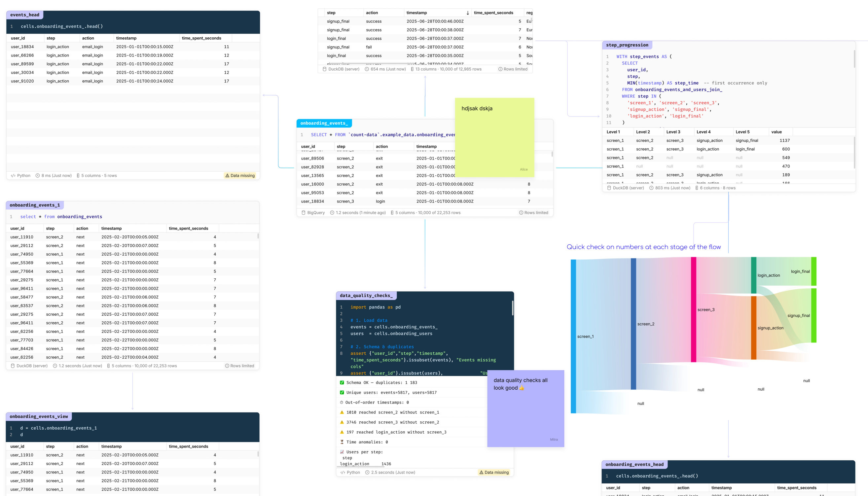The height and width of the screenshot is (496, 868).
Task: Select the events_head cell title tab
Action: coord(24,15)
